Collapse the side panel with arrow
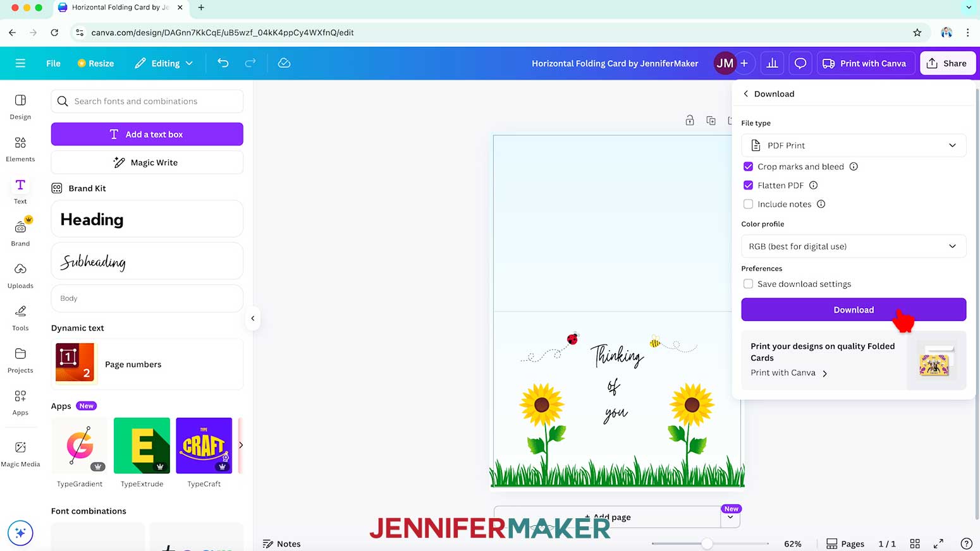The width and height of the screenshot is (980, 551). tap(253, 318)
